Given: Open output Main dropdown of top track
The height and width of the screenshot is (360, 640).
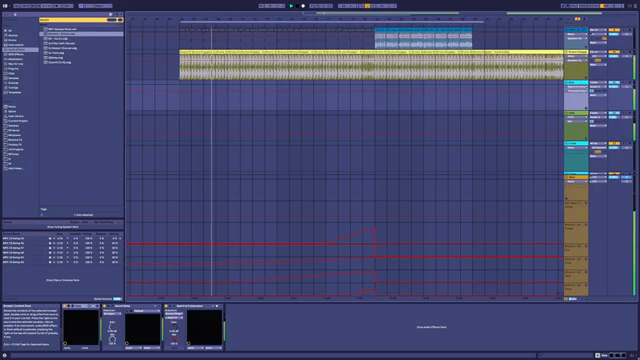Looking at the screenshot, I should click(598, 42).
